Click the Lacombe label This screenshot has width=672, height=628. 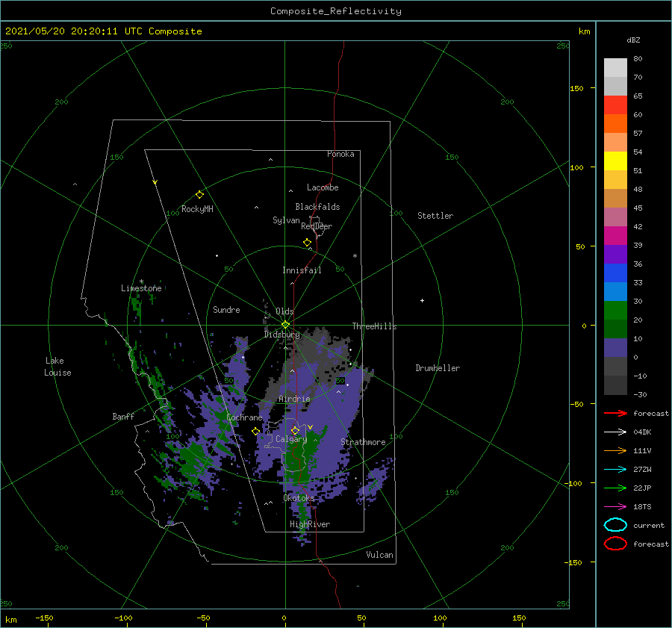323,187
